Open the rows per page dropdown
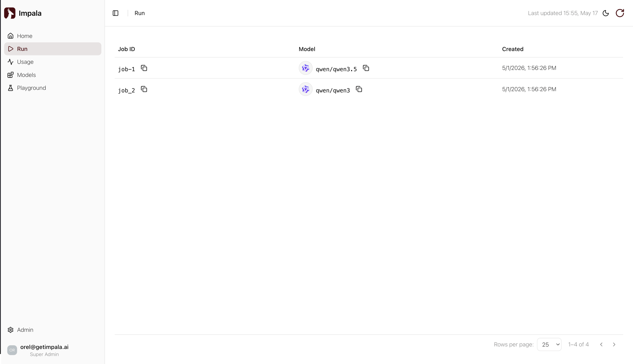The height and width of the screenshot is (364, 633). pyautogui.click(x=549, y=344)
